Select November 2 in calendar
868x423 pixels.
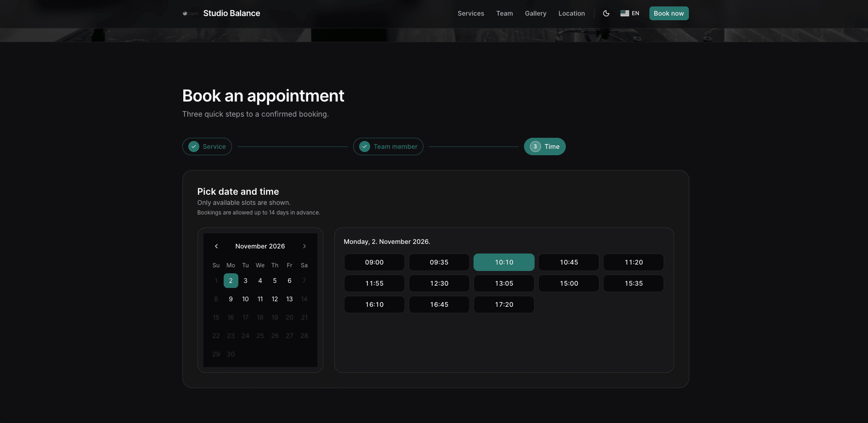point(231,281)
